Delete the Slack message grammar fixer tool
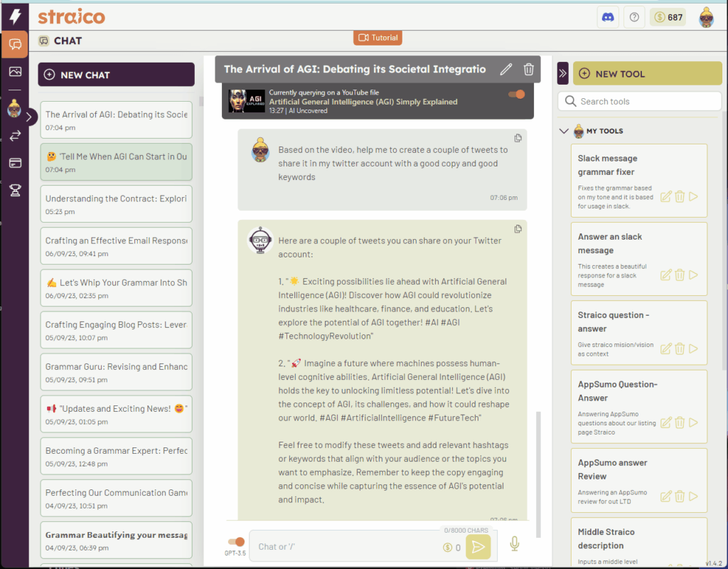This screenshot has height=569, width=728. 680,197
